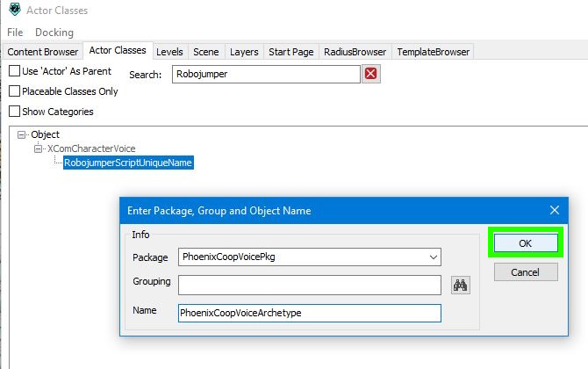The width and height of the screenshot is (588, 369).
Task: Open the TemplateBrowser tab
Action: 434,52
